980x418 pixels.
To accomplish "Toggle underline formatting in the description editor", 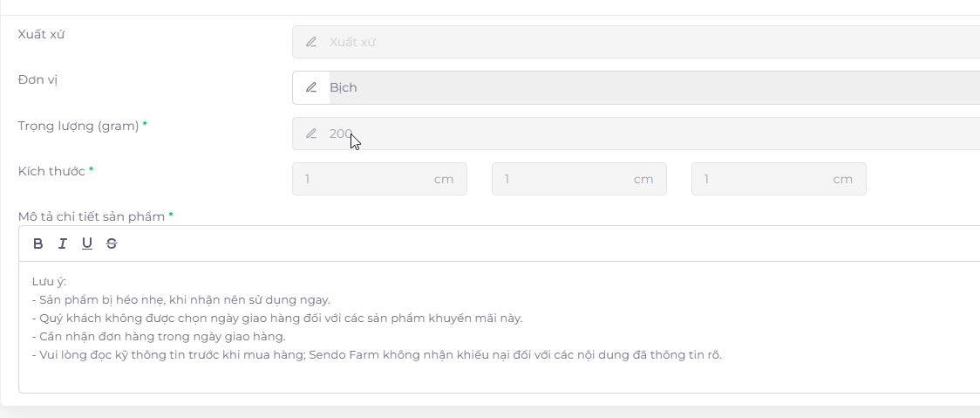I will click(x=87, y=243).
